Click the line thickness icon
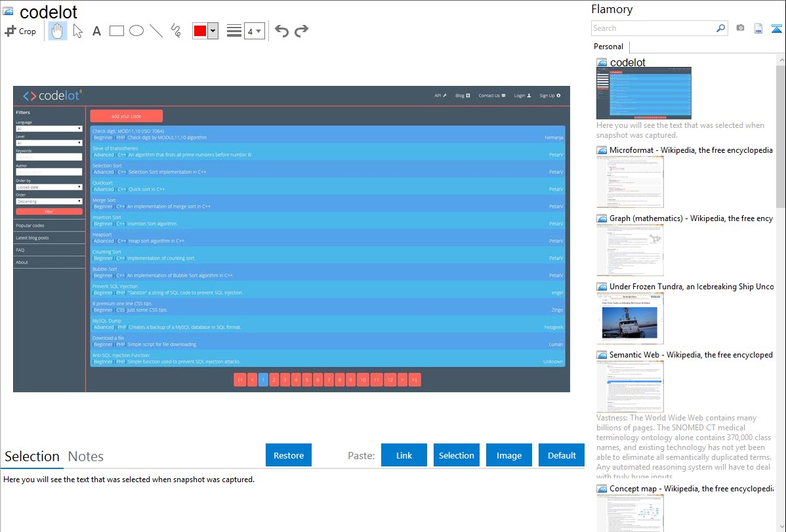 234,31
